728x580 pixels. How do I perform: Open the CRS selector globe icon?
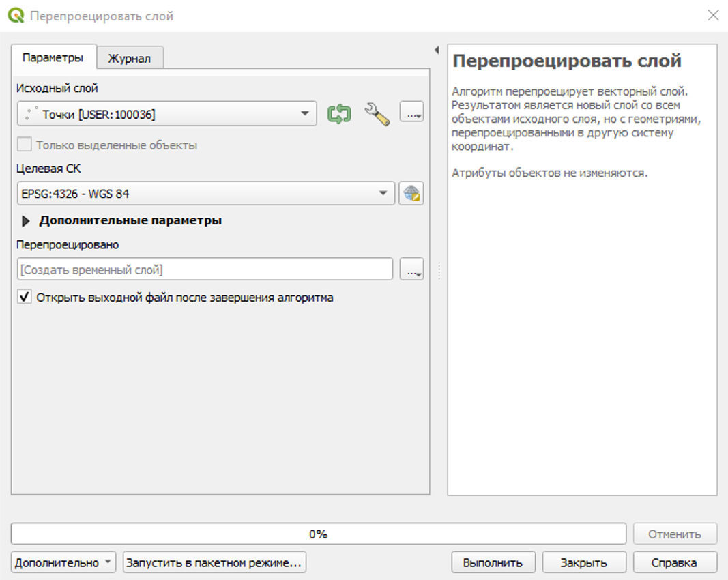point(411,194)
